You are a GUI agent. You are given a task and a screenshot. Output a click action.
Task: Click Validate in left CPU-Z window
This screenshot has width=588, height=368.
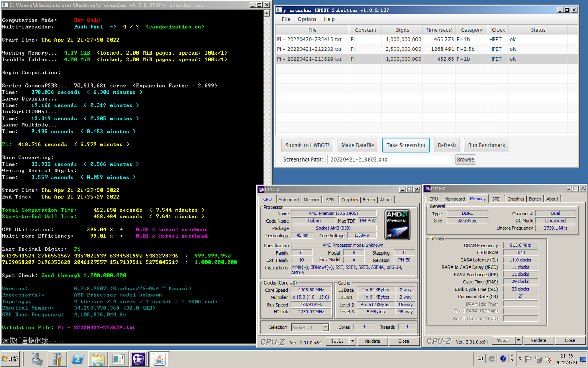pos(372,341)
